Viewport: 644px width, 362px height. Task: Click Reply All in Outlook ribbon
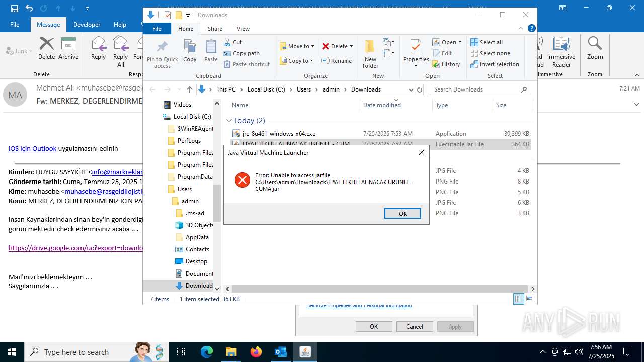tap(120, 52)
